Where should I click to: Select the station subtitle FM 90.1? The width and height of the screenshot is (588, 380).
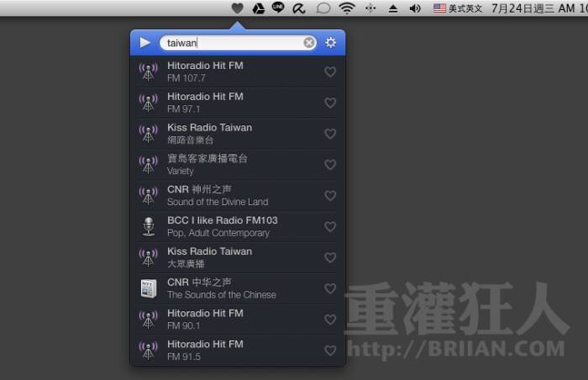184,326
